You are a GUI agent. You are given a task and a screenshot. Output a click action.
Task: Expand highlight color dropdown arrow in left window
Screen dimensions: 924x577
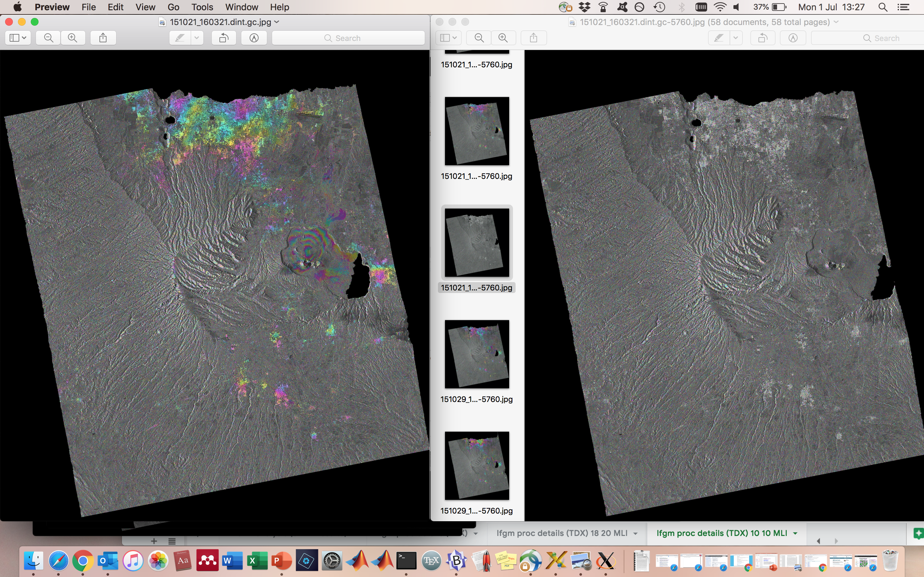pos(197,38)
